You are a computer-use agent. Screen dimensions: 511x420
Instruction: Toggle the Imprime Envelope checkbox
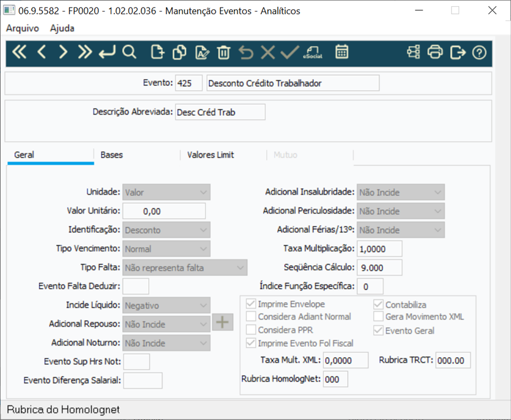tap(251, 304)
